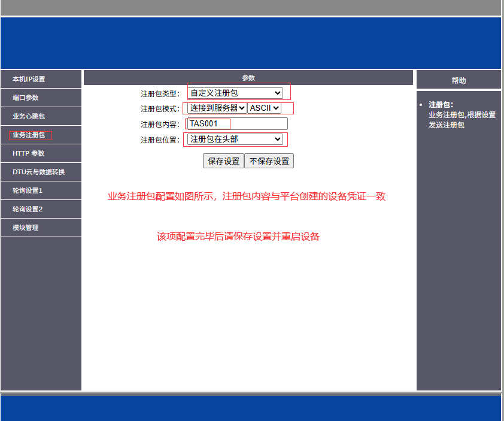Click the 保存设置 button
Image resolution: width=504 pixels, height=421 pixels.
click(223, 161)
